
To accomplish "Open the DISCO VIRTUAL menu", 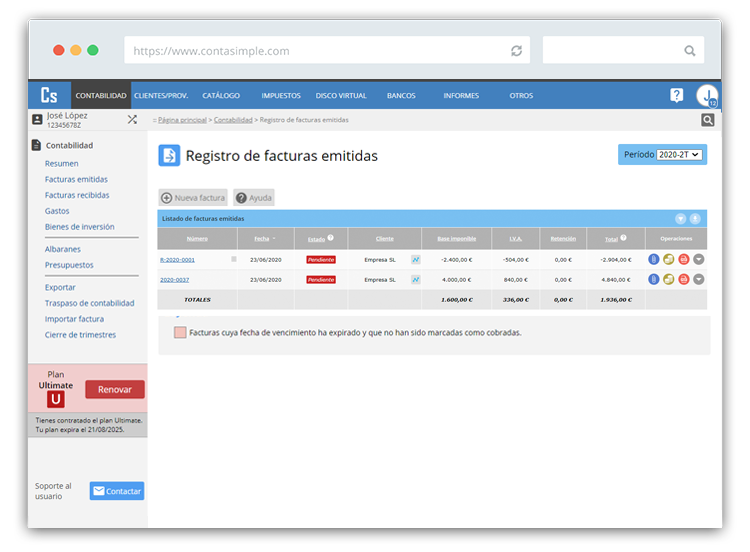I will (x=341, y=96).
